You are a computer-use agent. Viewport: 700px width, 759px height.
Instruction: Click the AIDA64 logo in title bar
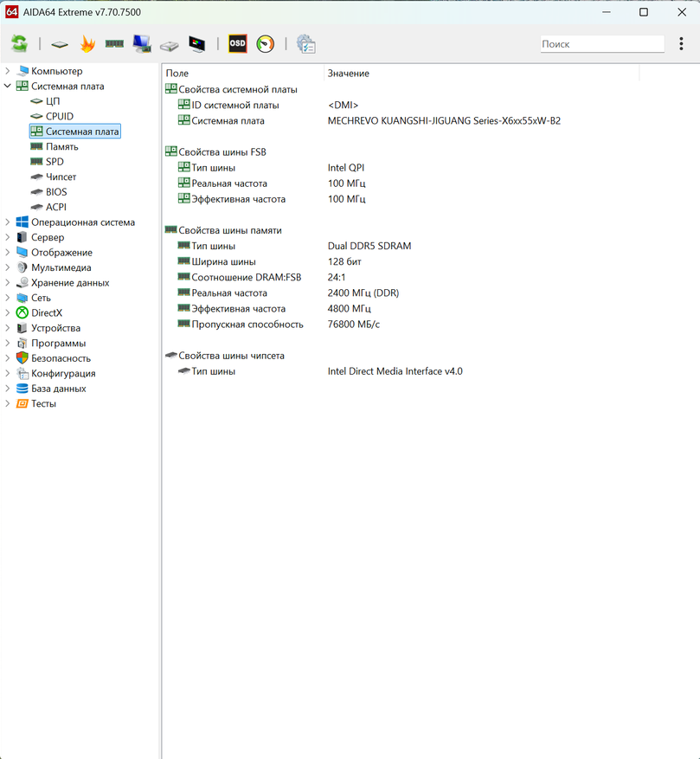[12, 12]
